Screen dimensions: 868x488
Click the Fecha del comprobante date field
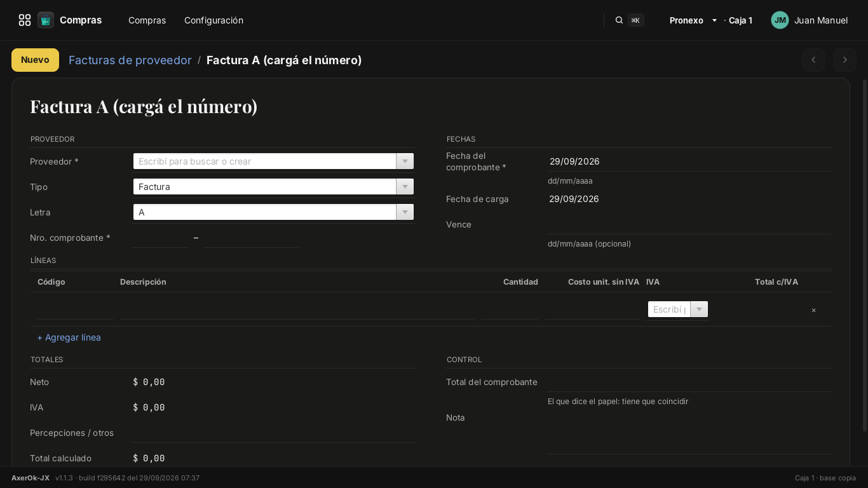tap(689, 161)
